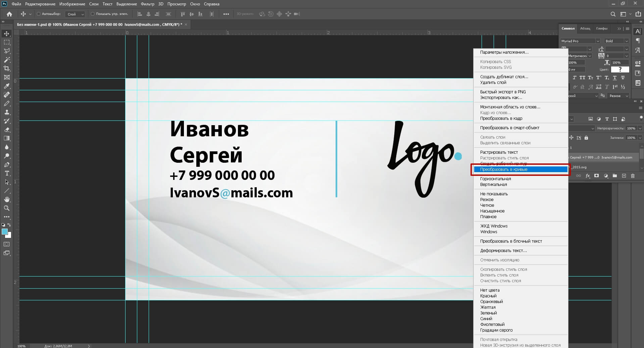Select the Pen tool
644x348 pixels.
[6, 164]
